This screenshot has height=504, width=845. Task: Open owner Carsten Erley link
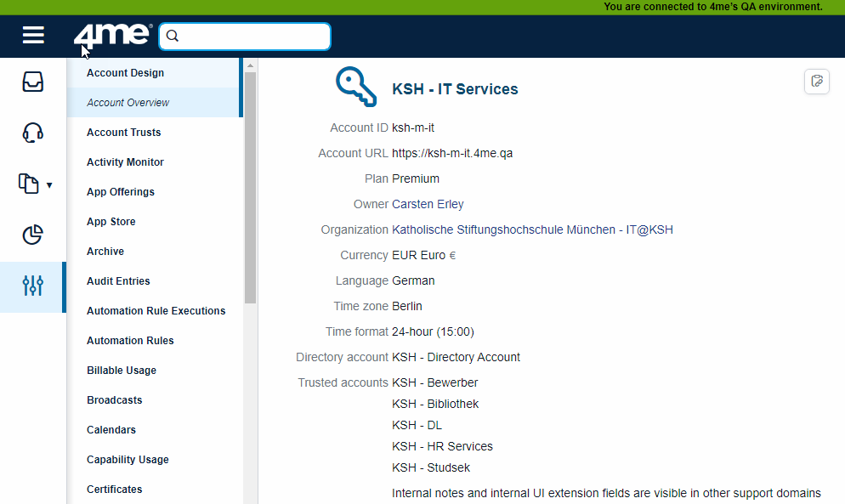[x=428, y=204]
